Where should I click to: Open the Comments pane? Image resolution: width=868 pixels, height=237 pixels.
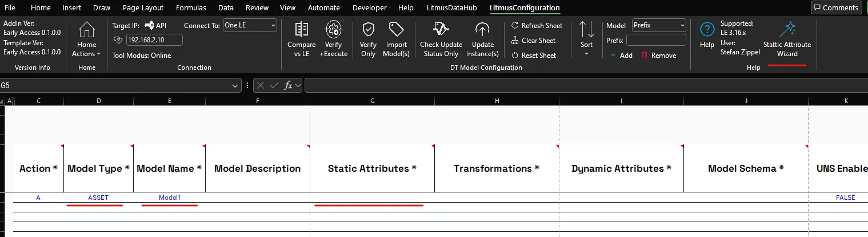pyautogui.click(x=837, y=7)
